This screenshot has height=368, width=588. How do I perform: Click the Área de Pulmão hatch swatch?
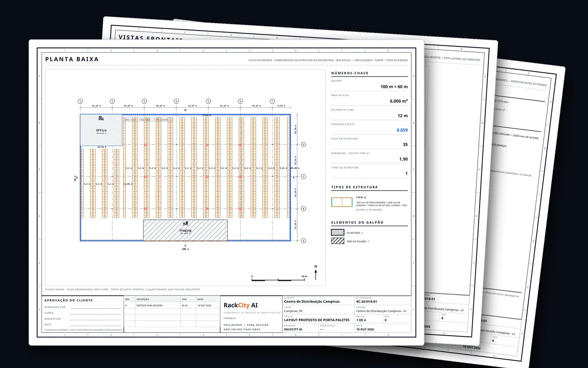pos(338,241)
